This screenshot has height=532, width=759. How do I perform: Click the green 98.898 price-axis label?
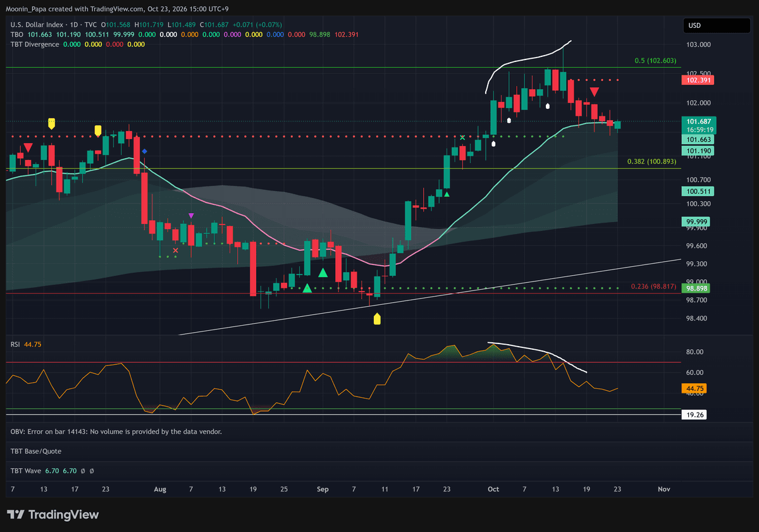coord(697,288)
